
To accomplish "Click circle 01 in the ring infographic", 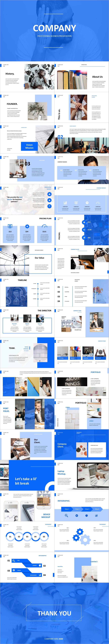I will click(10, 537).
